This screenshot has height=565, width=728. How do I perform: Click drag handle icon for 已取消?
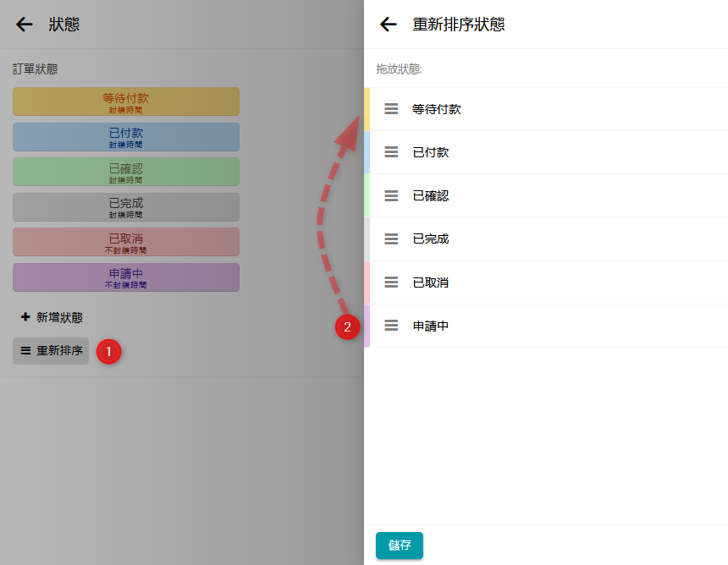(391, 282)
